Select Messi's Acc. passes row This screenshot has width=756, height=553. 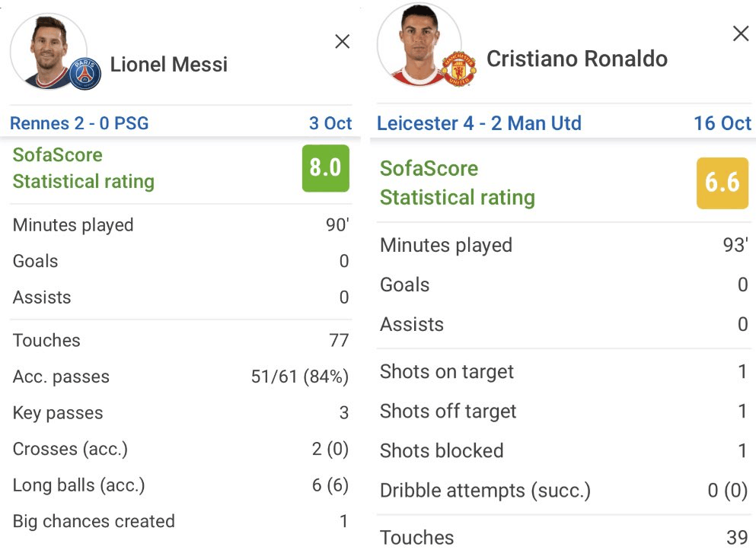click(180, 377)
